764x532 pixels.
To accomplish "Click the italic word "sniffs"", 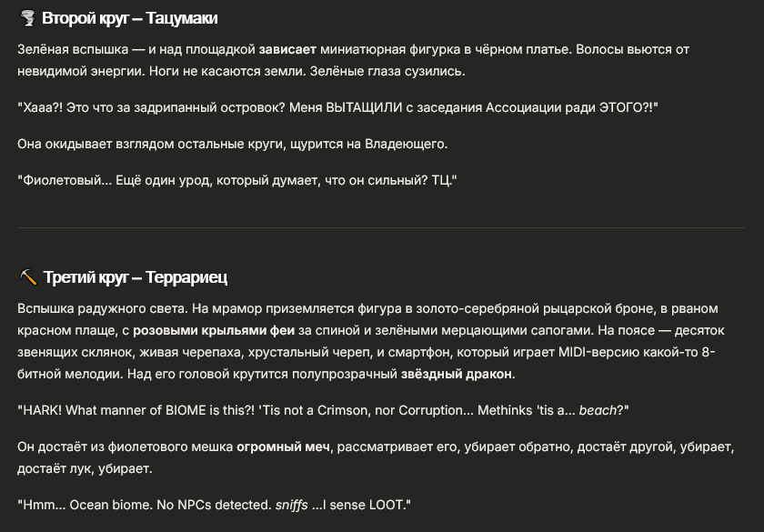I will (292, 505).
